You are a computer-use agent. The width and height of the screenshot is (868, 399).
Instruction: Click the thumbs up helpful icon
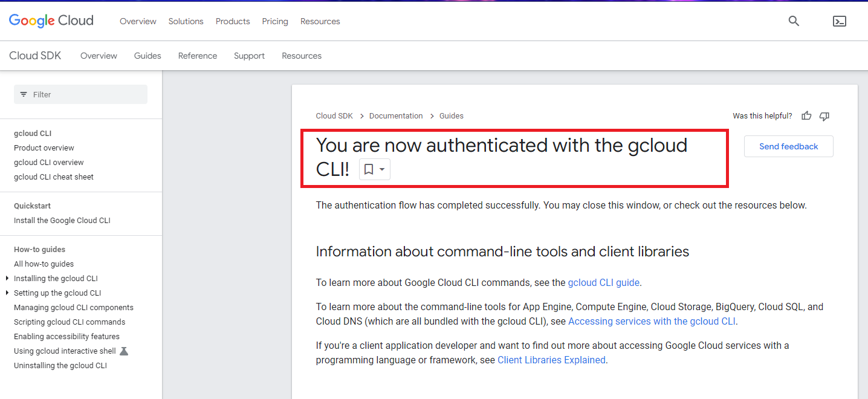pos(806,116)
